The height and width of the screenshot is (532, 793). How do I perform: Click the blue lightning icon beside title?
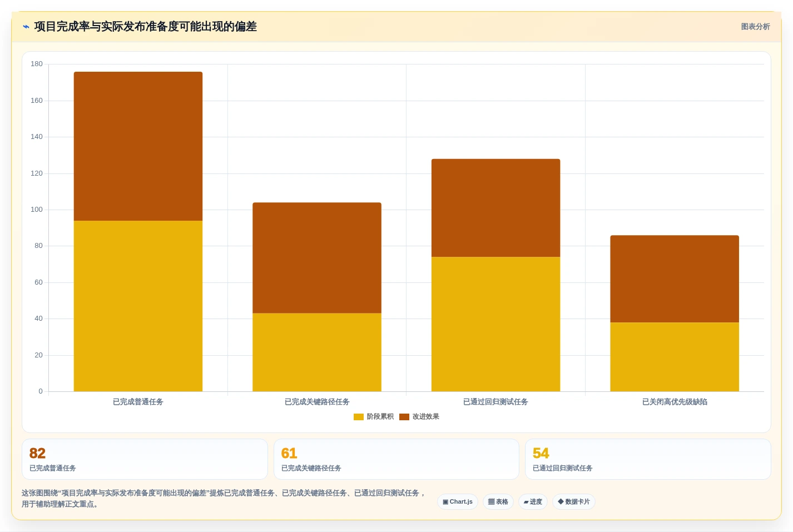point(26,27)
